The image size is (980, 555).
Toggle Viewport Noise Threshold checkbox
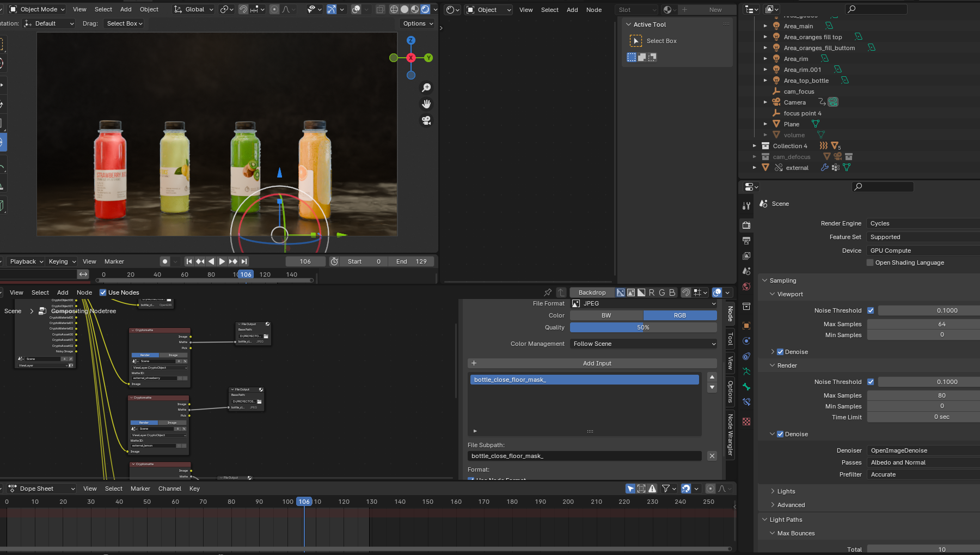871,310
